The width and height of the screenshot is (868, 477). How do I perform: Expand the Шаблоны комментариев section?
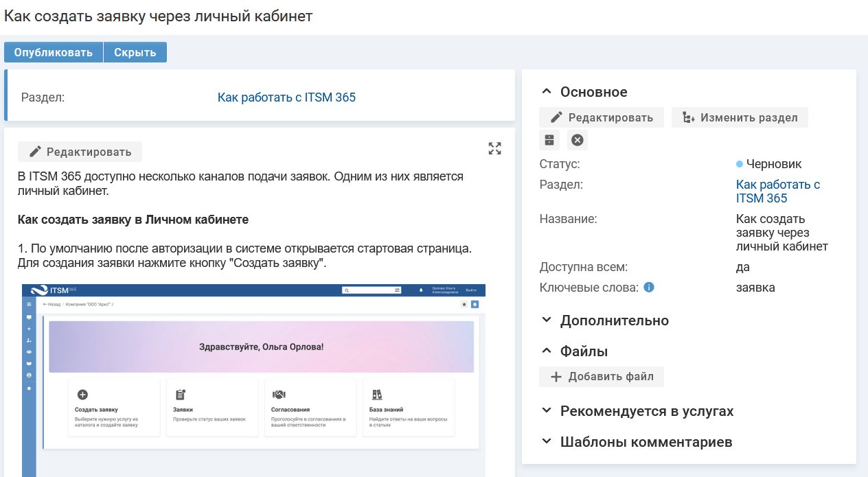[547, 442]
